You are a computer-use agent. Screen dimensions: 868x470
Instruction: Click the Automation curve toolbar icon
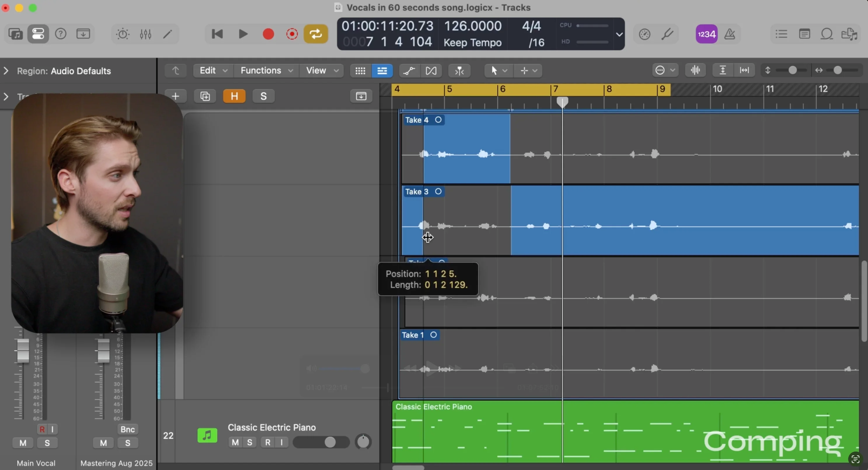(x=409, y=71)
